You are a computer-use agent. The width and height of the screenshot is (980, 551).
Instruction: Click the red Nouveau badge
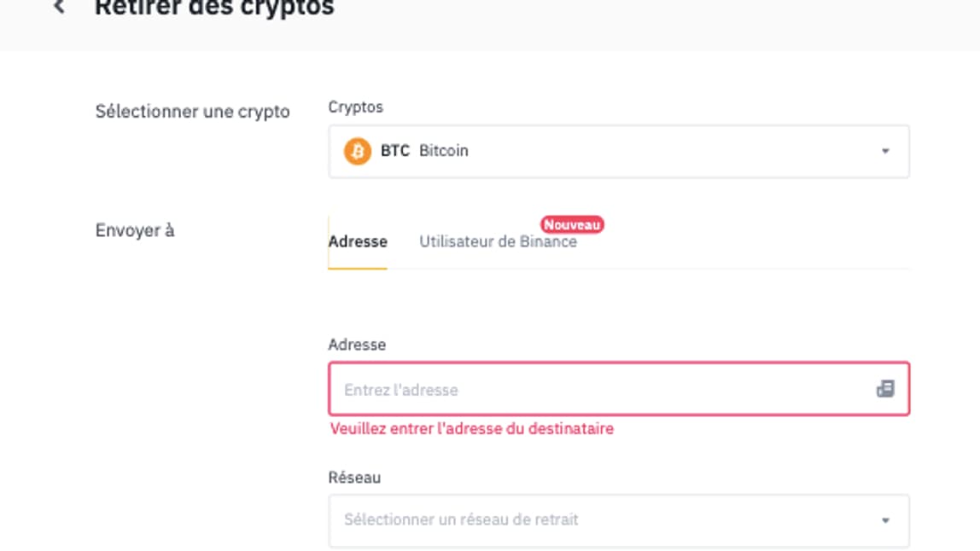[x=572, y=224]
